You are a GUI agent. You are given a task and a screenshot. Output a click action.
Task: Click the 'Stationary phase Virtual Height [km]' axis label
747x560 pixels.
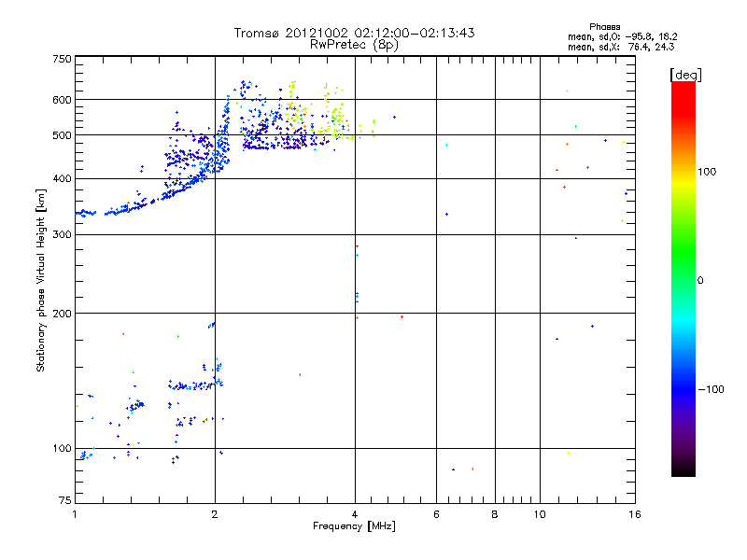click(x=41, y=281)
